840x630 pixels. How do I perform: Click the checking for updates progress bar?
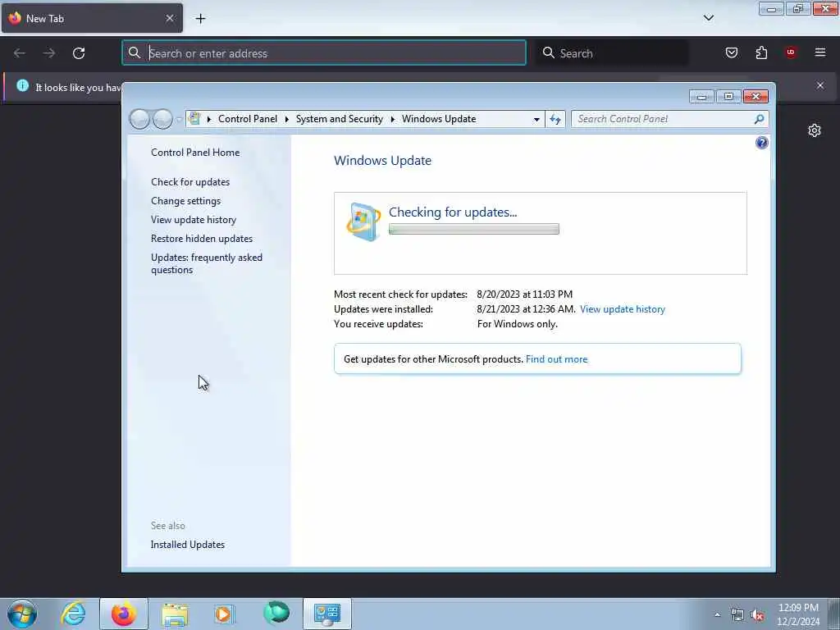pyautogui.click(x=473, y=230)
